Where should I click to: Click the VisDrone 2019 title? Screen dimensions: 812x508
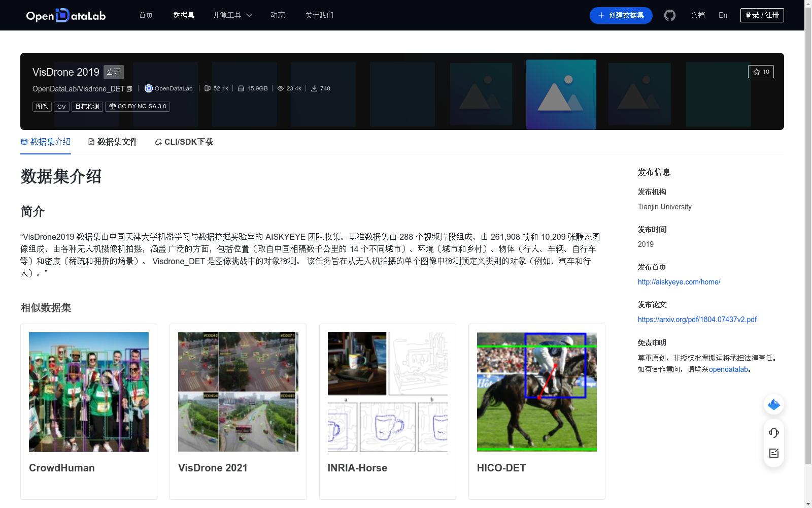coord(66,72)
